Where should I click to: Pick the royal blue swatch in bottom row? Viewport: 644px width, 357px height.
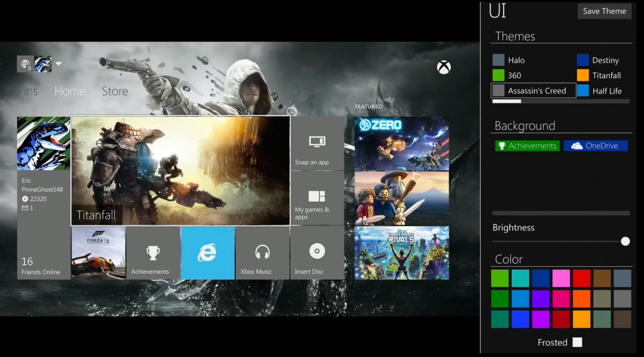coord(521,319)
